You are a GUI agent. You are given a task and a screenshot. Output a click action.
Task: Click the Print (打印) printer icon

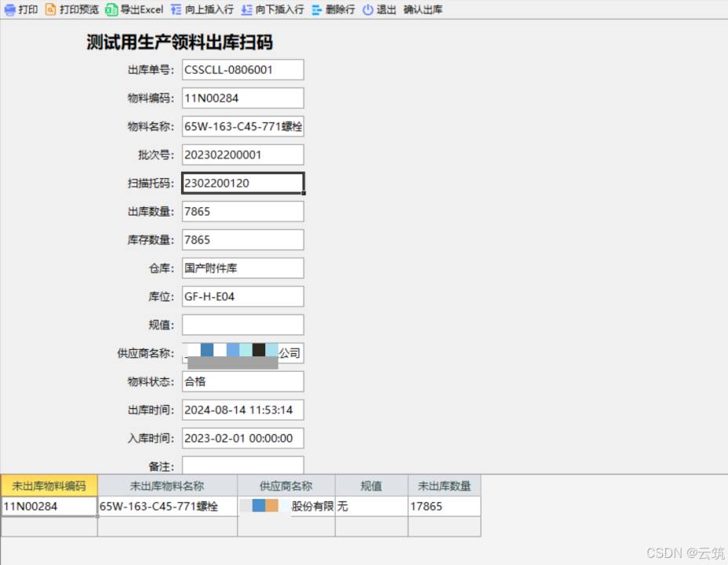[10, 10]
